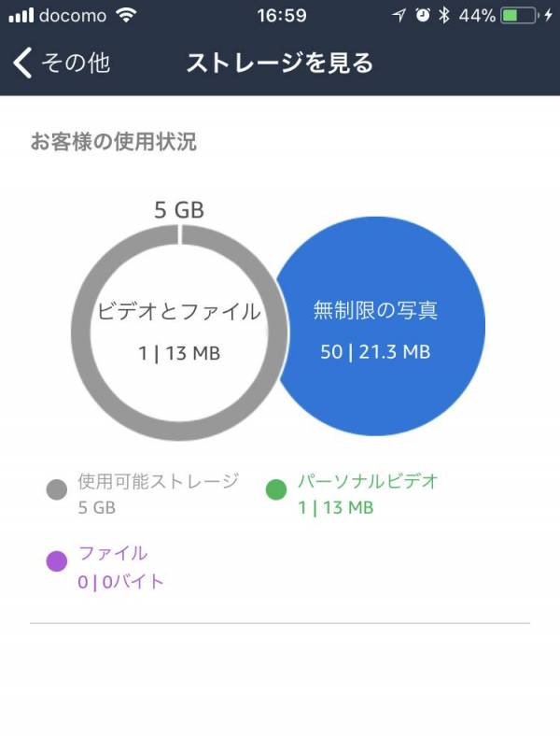The height and width of the screenshot is (736, 560).
Task: Select the gray ビデオとファイル ring chart
Action: (x=178, y=333)
